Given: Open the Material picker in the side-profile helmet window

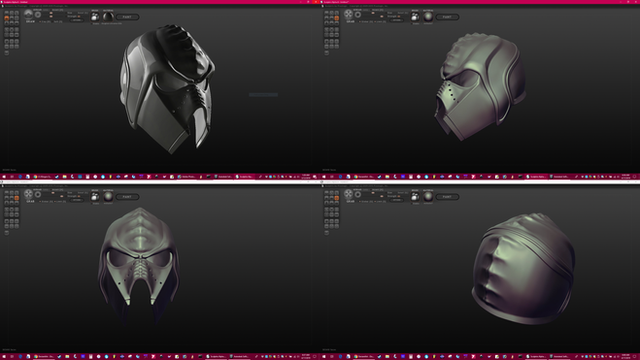Looking at the screenshot, I should coord(428,17).
